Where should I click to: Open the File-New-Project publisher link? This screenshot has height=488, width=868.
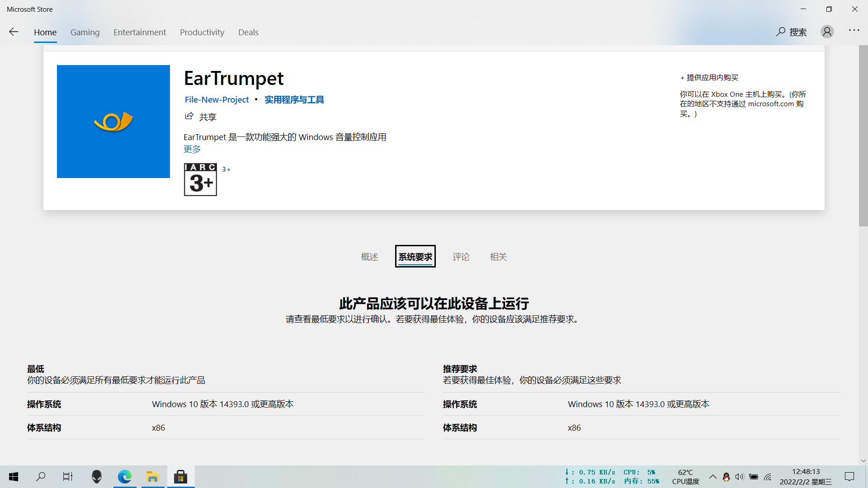tap(217, 99)
